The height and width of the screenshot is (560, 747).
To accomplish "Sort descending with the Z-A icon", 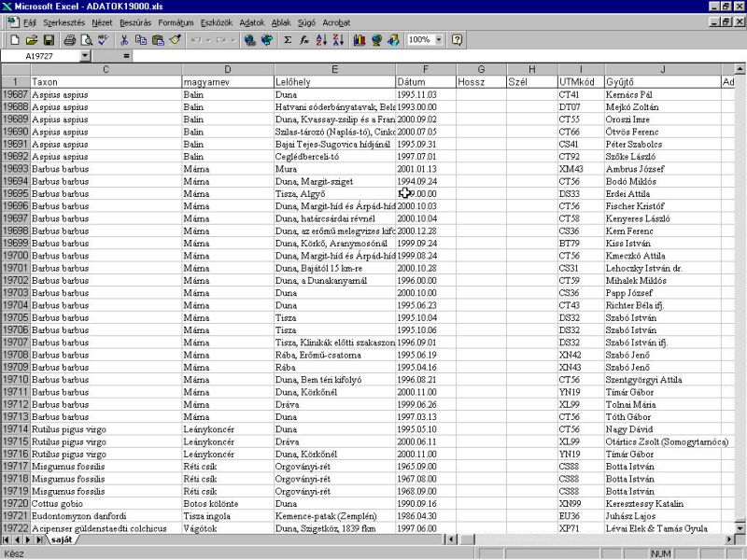I will [x=338, y=40].
